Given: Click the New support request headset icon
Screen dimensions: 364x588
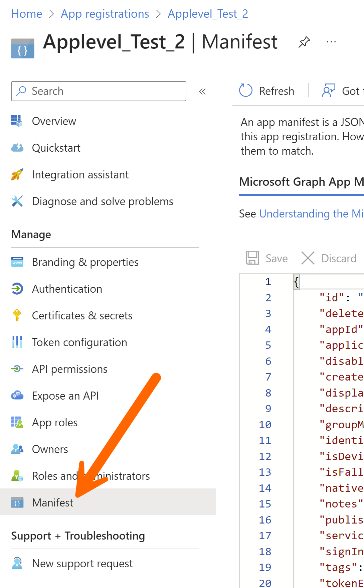Looking at the screenshot, I should (17, 563).
